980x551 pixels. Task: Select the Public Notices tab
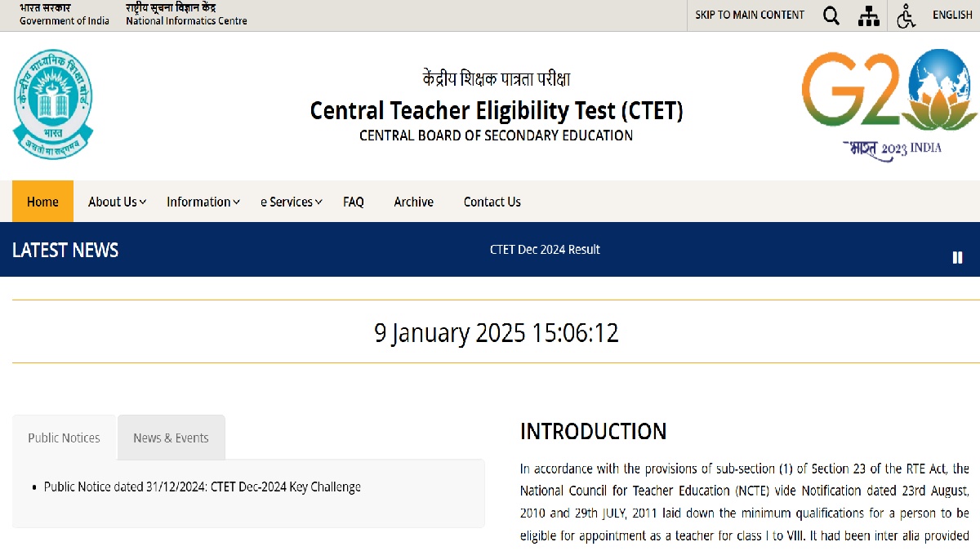tap(64, 438)
